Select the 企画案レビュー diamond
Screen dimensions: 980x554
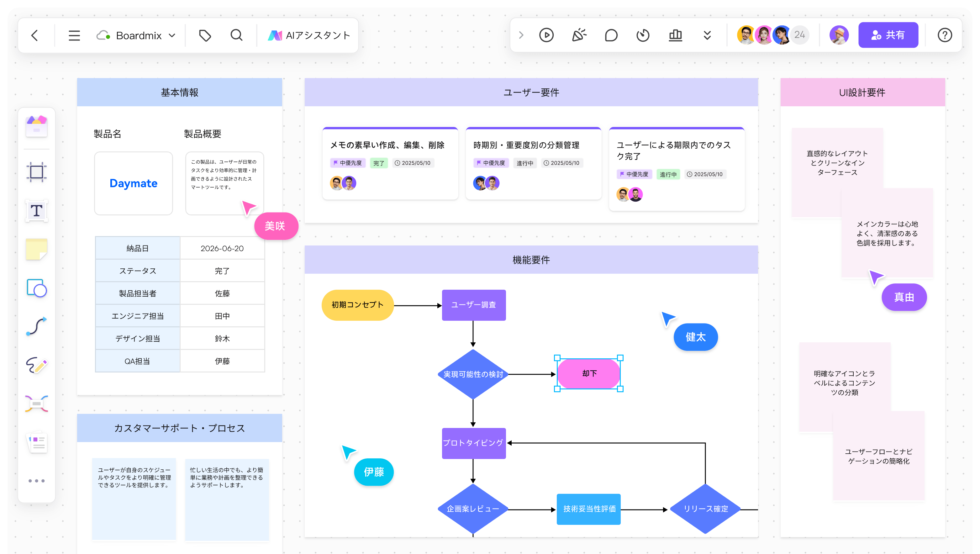[x=473, y=509]
